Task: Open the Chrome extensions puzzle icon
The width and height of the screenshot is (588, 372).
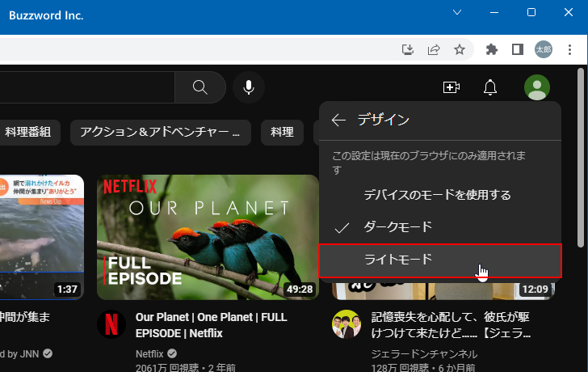Action: click(x=492, y=49)
